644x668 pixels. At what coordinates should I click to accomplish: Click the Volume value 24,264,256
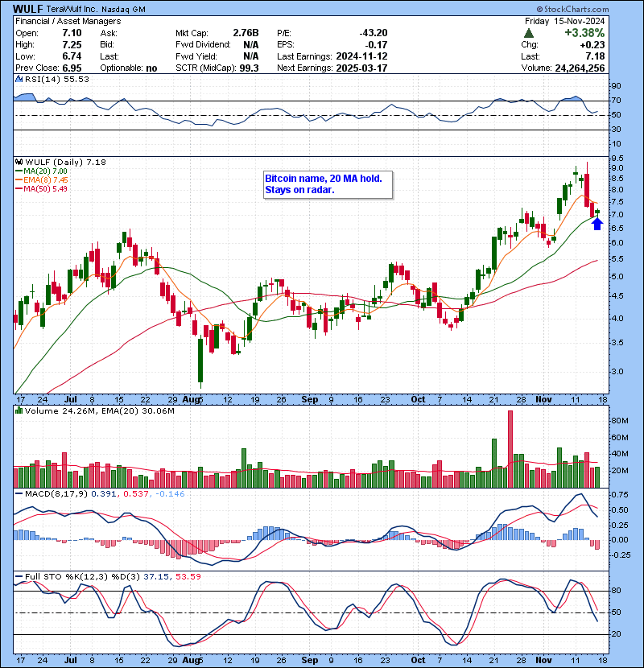click(580, 68)
